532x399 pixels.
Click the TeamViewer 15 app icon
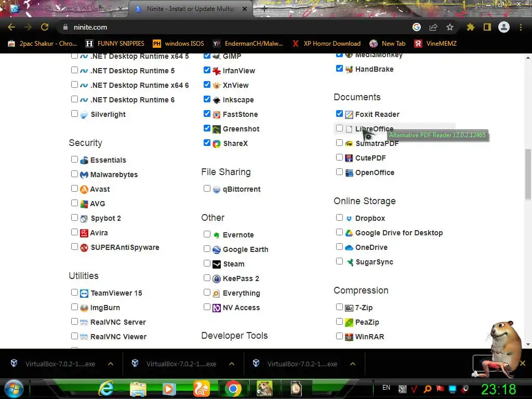(x=84, y=293)
